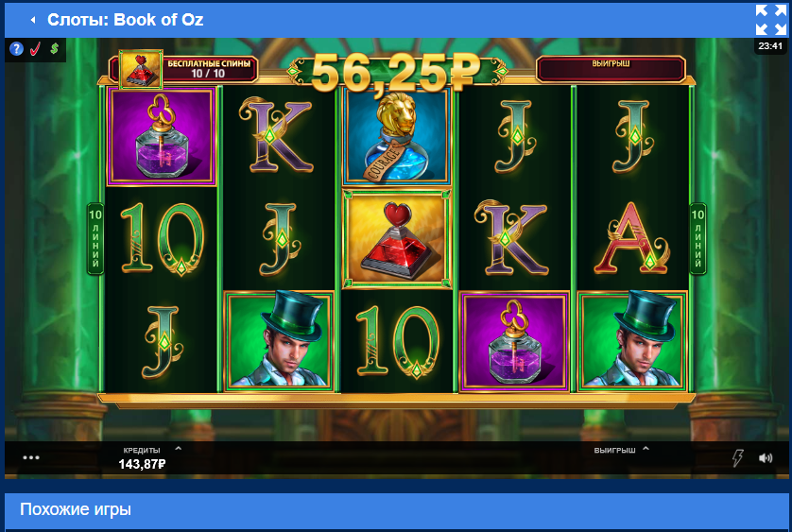Click the left 10 линий indicator
Viewport: 792px width, 532px height.
(x=95, y=238)
